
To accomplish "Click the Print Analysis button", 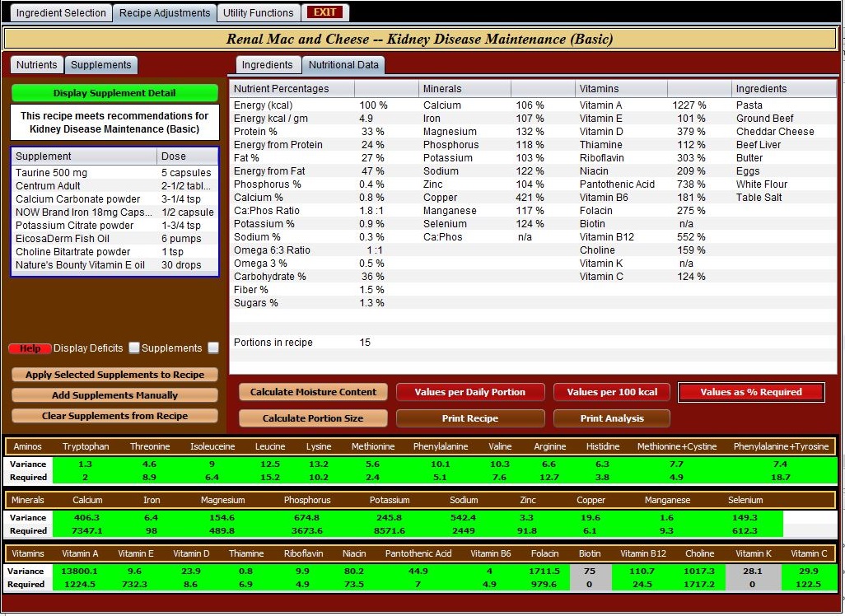I will coord(612,418).
